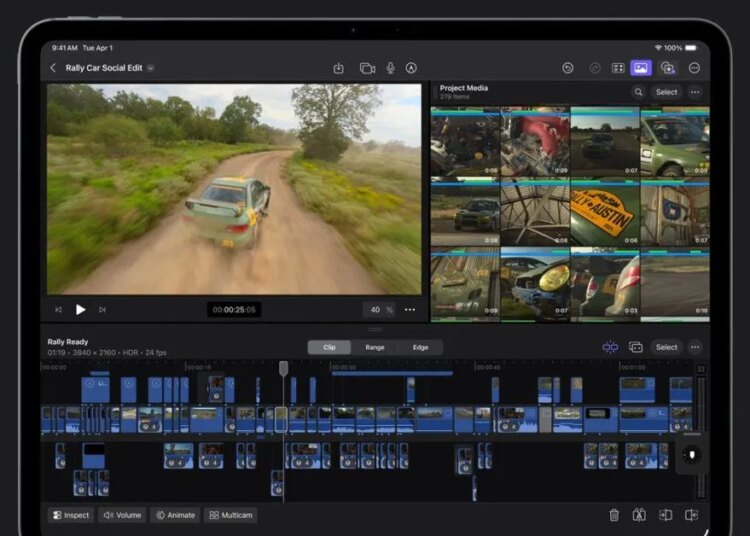Screen dimensions: 750x536
Task: Click the undo arrow icon
Action: pos(568,68)
